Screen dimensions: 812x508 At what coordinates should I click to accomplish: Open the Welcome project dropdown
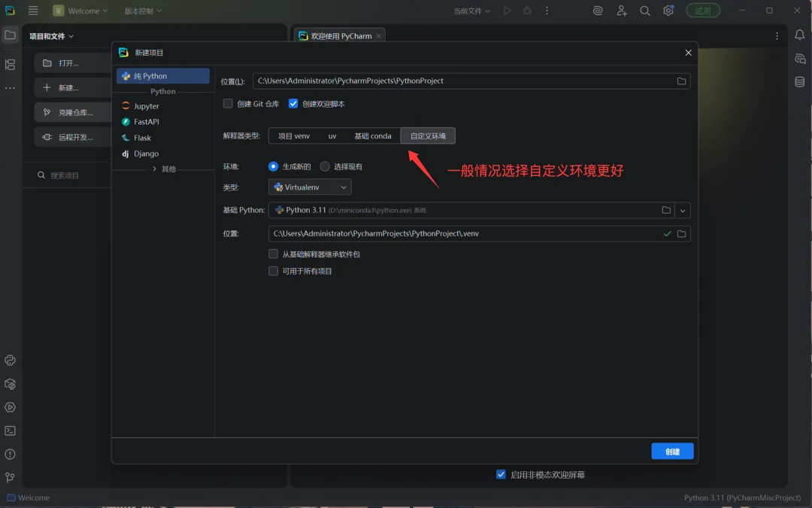(80, 11)
